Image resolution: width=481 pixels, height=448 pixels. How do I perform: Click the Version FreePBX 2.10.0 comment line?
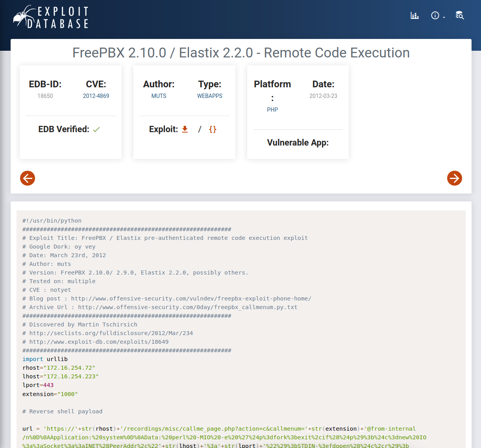tap(135, 273)
